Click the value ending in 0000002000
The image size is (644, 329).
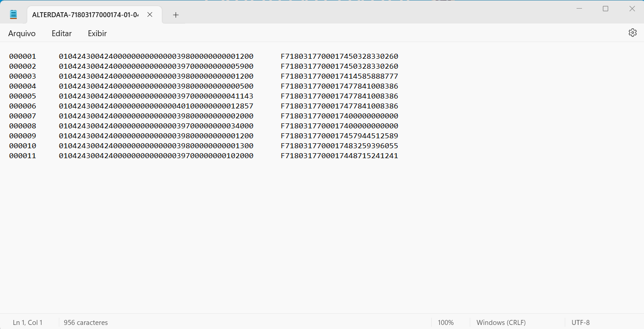click(156, 116)
